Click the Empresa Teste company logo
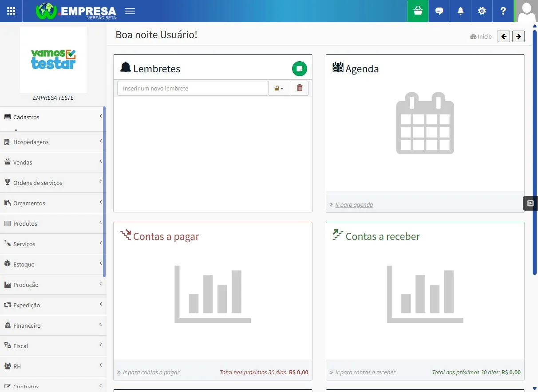 coord(53,60)
